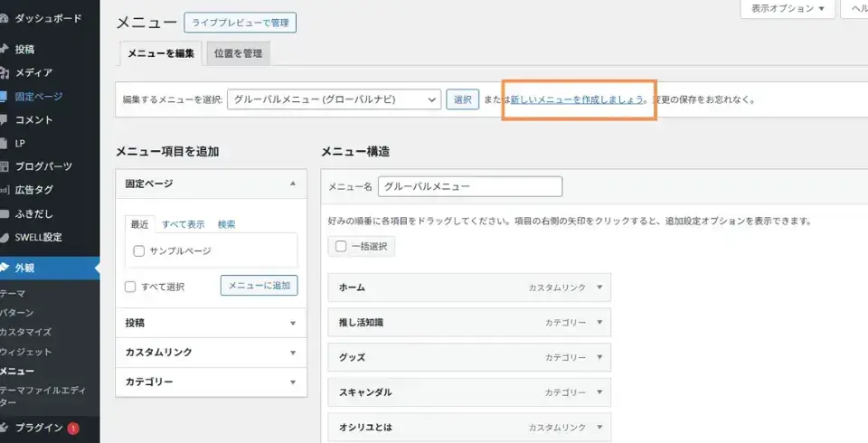This screenshot has width=868, height=443.
Task: Open the SWELL設定 sidebar menu label
Action: click(38, 238)
